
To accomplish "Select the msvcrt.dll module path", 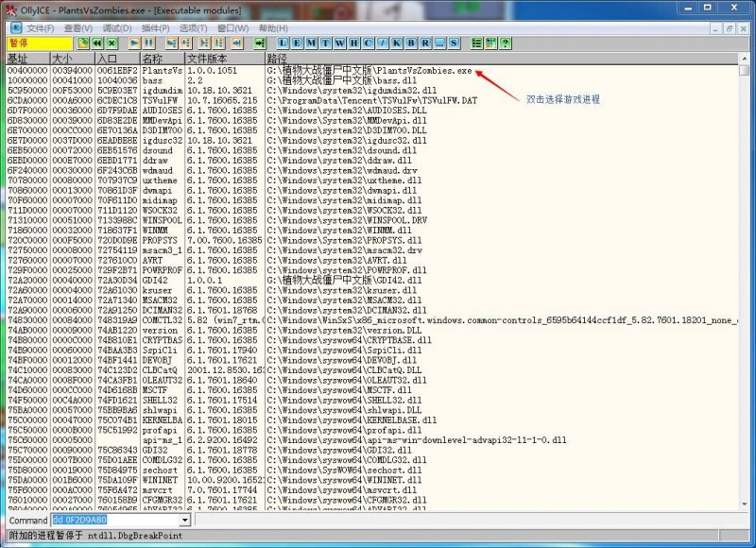I will [x=342, y=490].
